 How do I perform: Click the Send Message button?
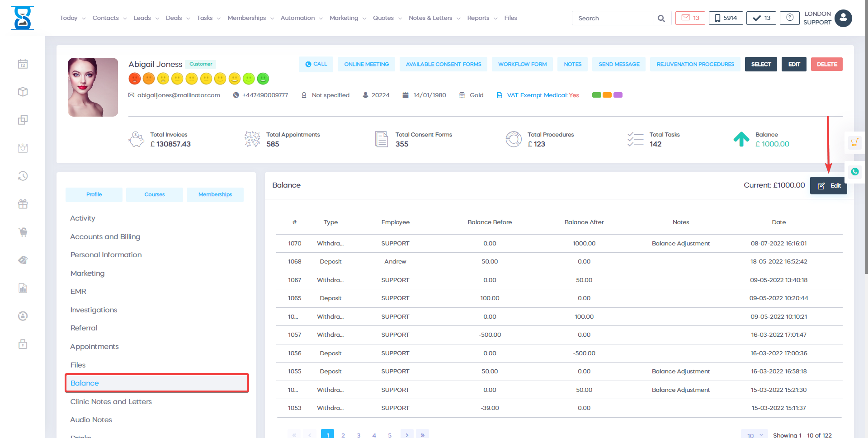(x=619, y=64)
